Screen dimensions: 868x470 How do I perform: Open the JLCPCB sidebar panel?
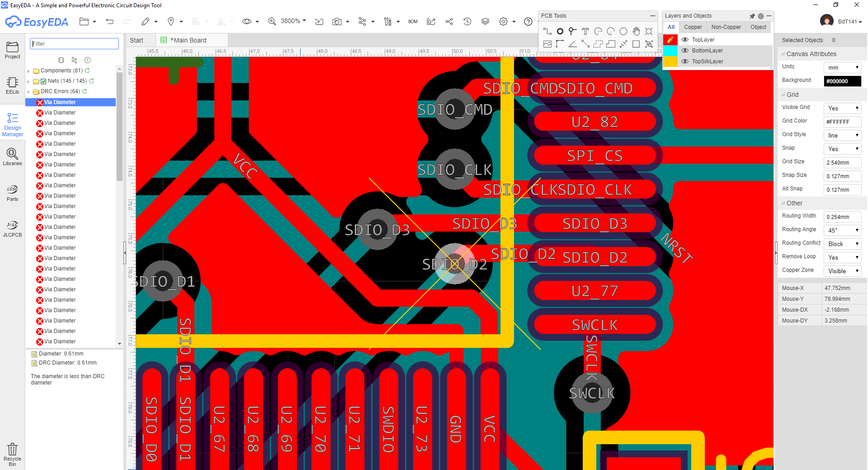(13, 229)
